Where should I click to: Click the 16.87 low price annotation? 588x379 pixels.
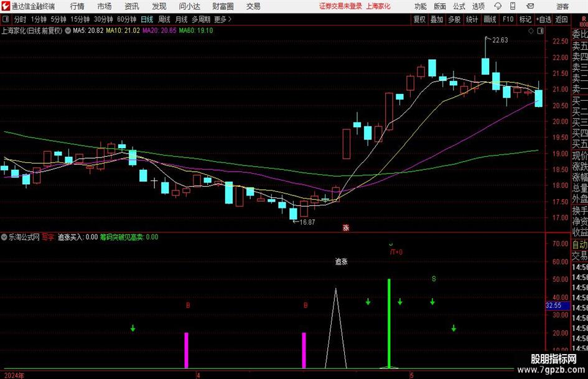307,222
